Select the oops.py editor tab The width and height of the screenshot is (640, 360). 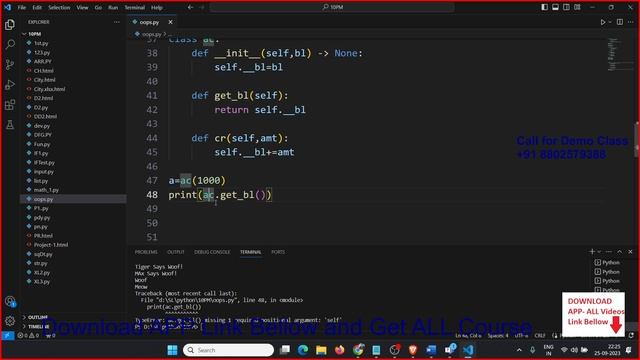click(149, 22)
